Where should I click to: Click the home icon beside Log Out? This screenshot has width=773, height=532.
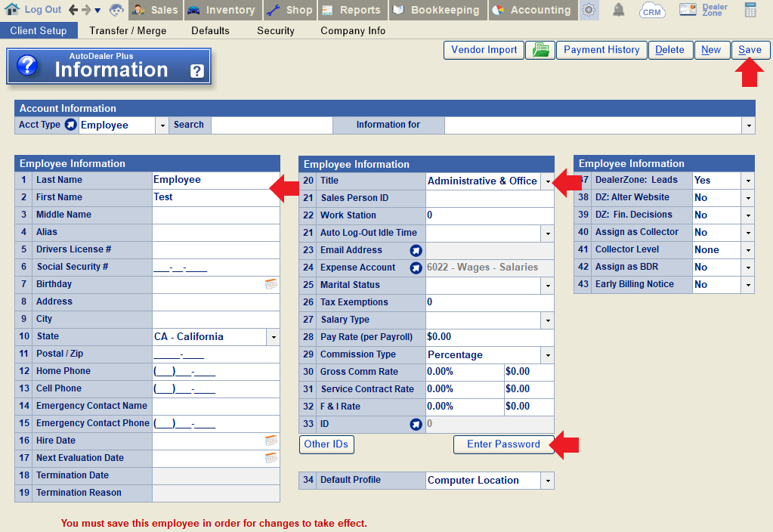point(12,9)
